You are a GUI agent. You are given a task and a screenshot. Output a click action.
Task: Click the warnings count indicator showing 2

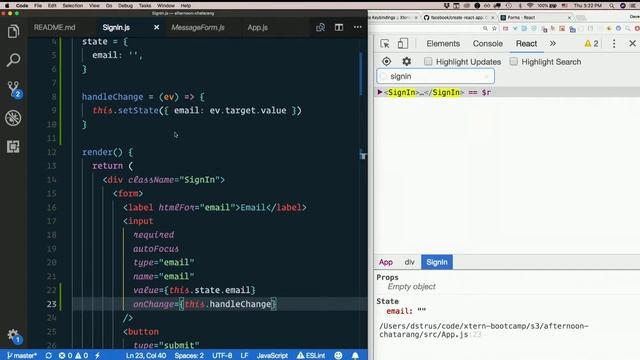click(x=591, y=43)
